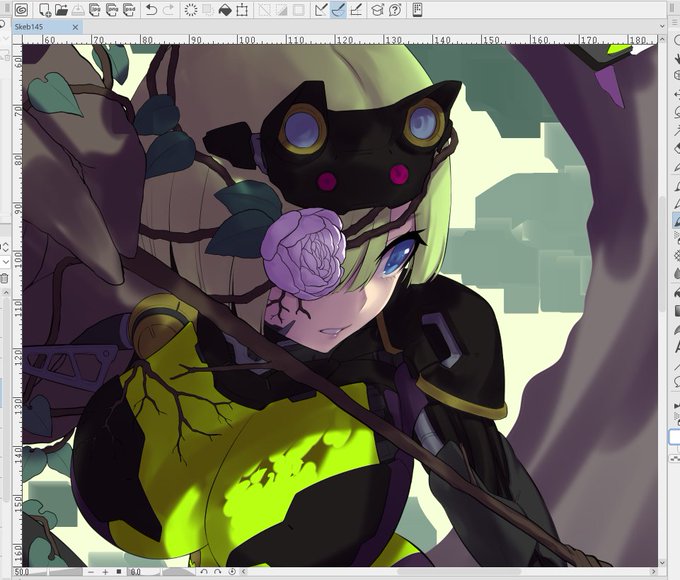Activate Scale/Rotate transform icon

242,10
